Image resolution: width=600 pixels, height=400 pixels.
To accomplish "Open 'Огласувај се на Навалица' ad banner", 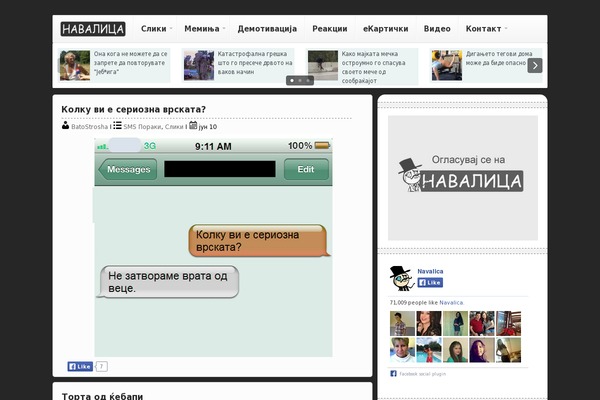I will pyautogui.click(x=463, y=178).
